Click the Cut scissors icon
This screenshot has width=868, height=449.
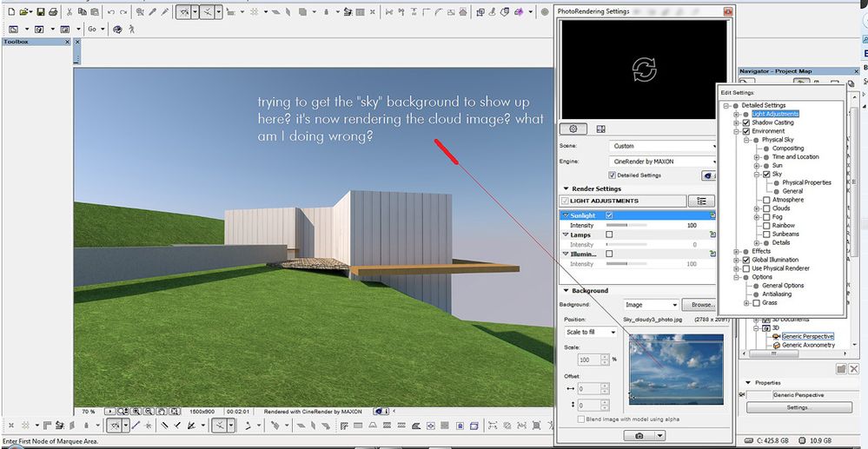(69, 12)
